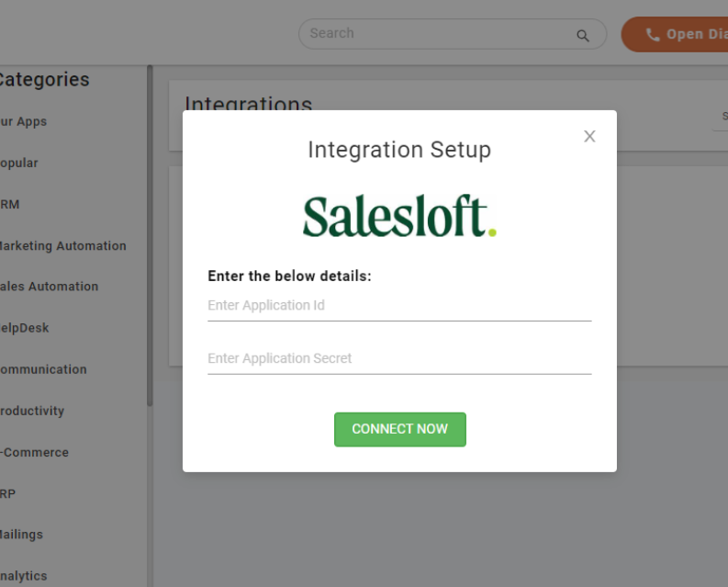Select the Communication category
Image resolution: width=728 pixels, height=587 pixels.
point(43,369)
